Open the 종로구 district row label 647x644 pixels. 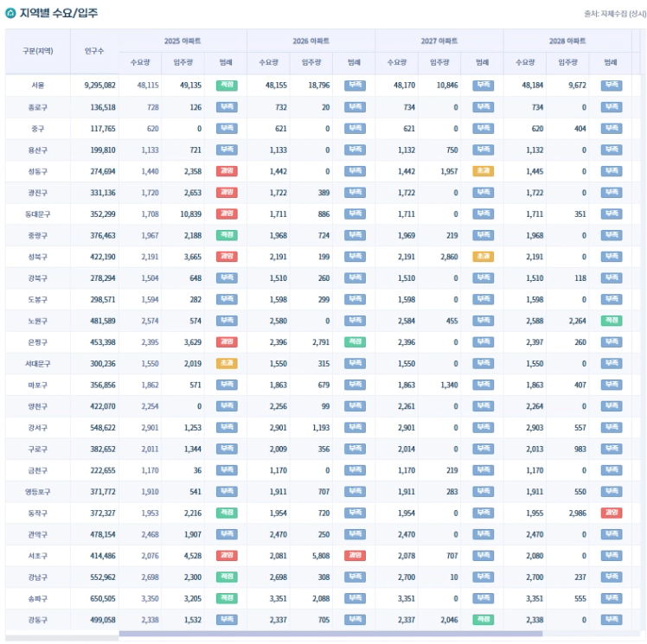[x=37, y=107]
